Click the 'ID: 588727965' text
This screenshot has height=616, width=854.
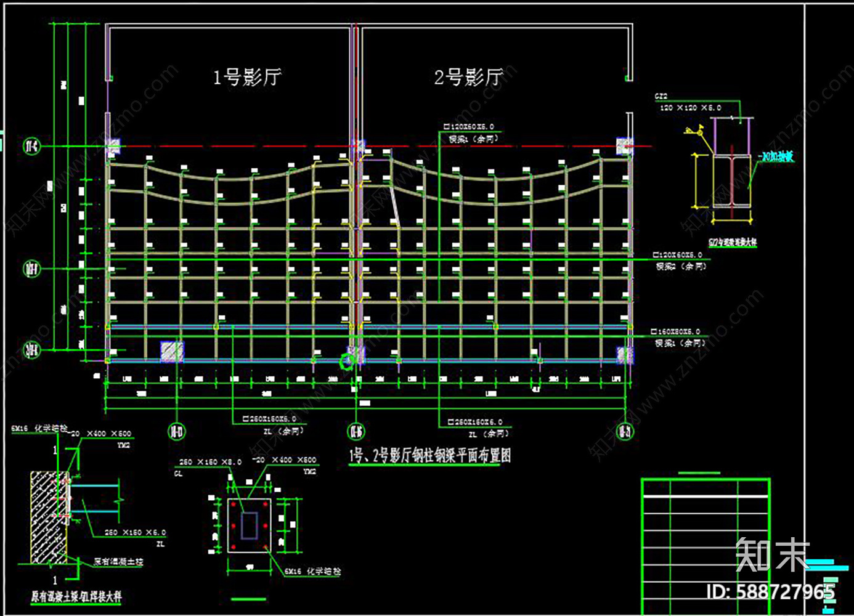[x=771, y=592]
